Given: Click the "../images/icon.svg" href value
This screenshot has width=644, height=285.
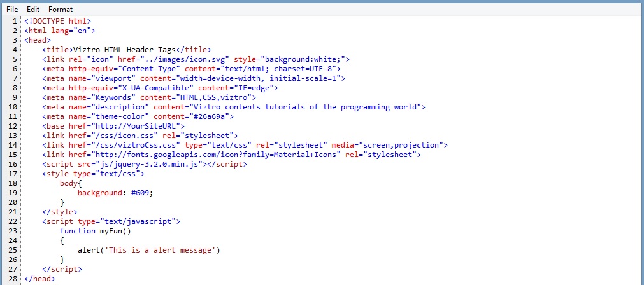Looking at the screenshot, I should click(185, 59).
